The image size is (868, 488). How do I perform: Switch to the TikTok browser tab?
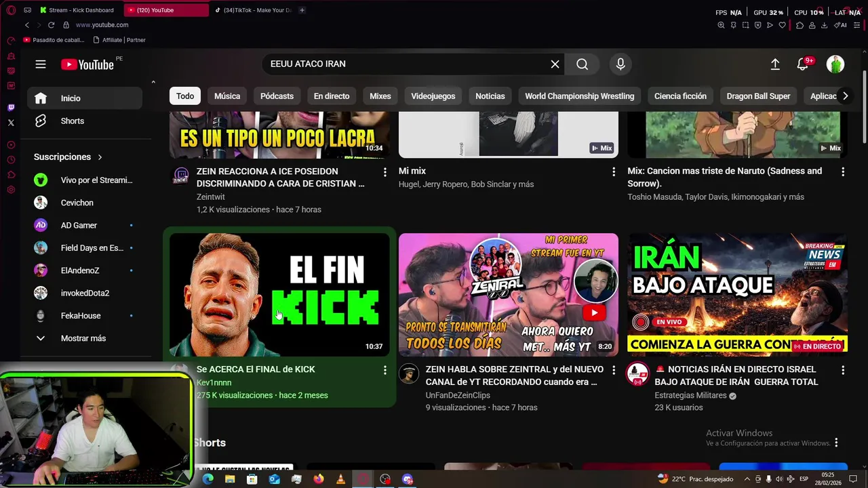254,10
